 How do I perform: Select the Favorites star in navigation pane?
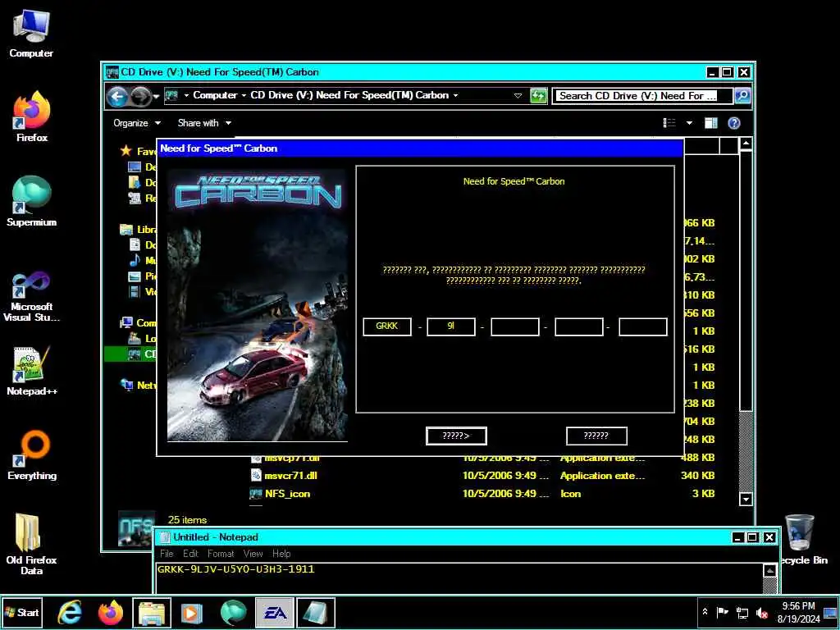pos(126,151)
